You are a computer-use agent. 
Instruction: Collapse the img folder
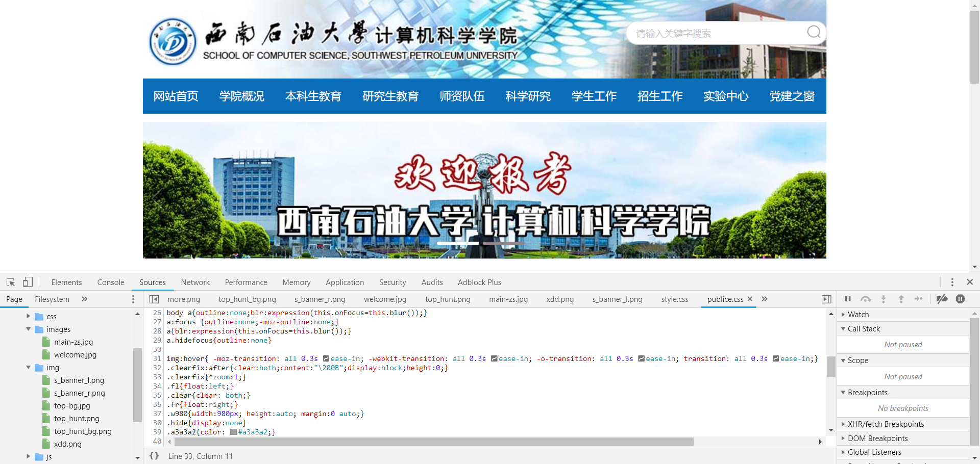29,367
